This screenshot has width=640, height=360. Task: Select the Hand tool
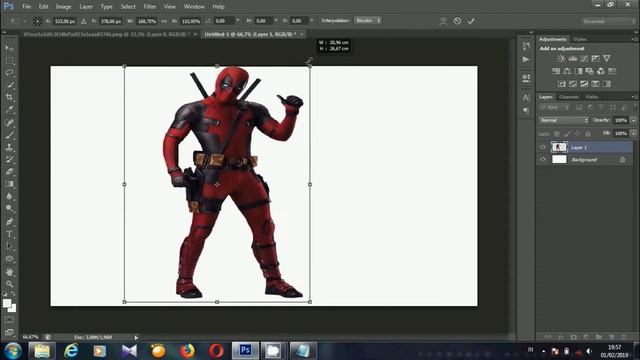point(9,271)
